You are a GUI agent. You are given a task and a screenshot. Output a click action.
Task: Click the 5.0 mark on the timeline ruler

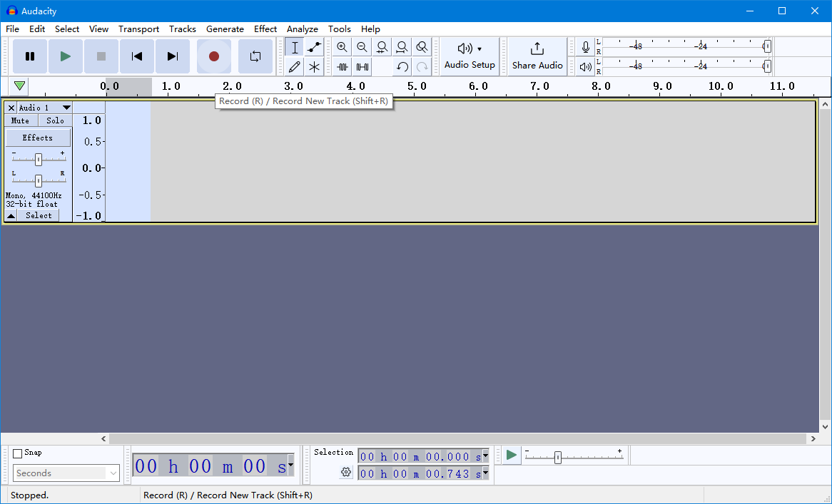coord(417,86)
